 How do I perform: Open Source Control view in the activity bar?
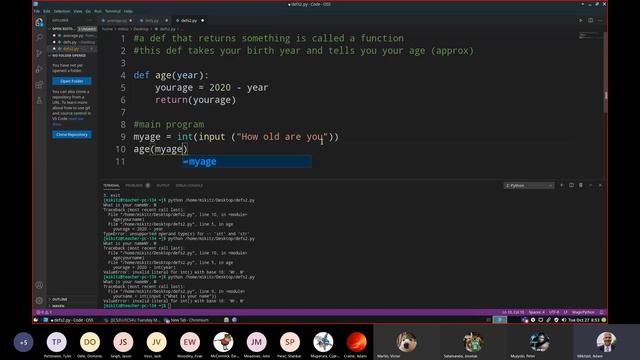(40, 53)
